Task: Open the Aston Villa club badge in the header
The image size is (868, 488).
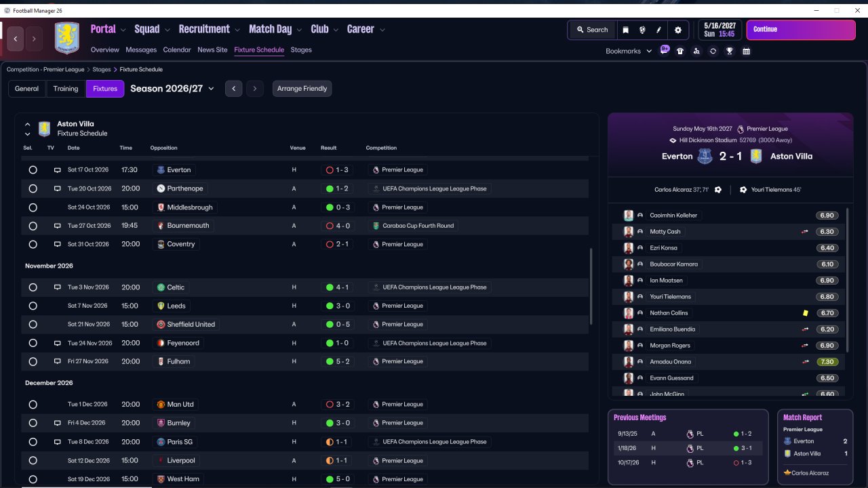Action: [67, 38]
